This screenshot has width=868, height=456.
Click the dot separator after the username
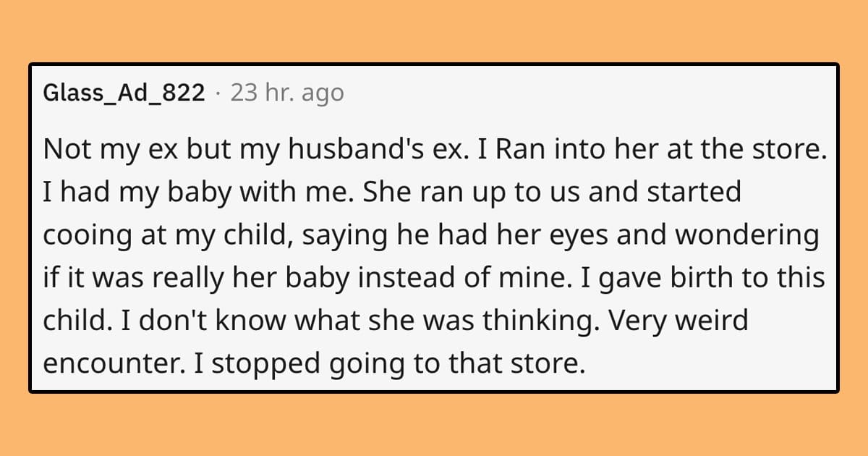218,94
